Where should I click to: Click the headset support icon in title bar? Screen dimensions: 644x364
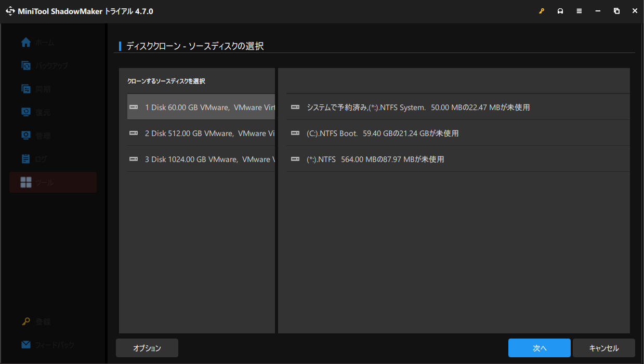click(560, 11)
